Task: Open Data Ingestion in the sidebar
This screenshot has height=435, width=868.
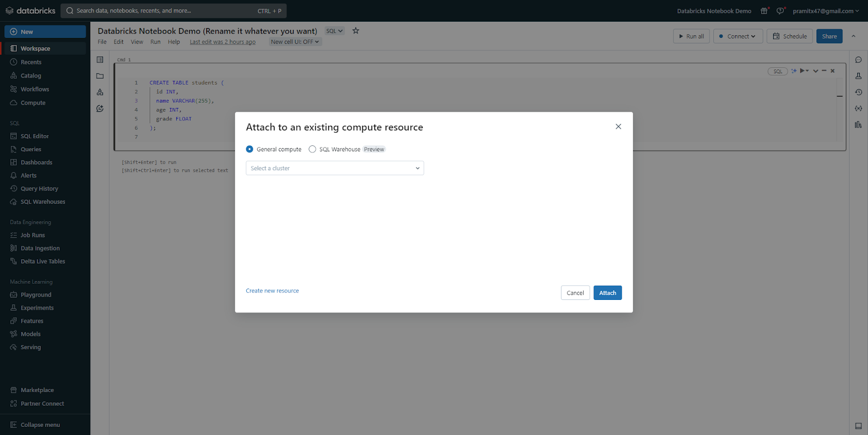Action: [x=45, y=248]
